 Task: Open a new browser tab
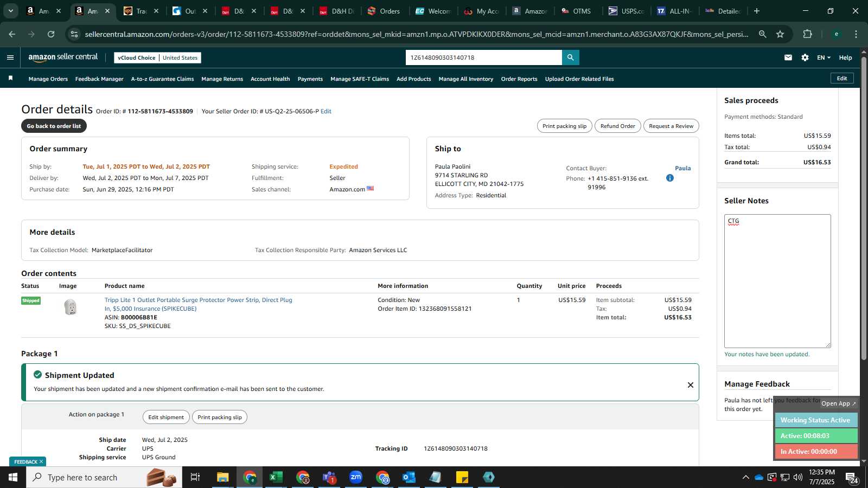click(757, 11)
